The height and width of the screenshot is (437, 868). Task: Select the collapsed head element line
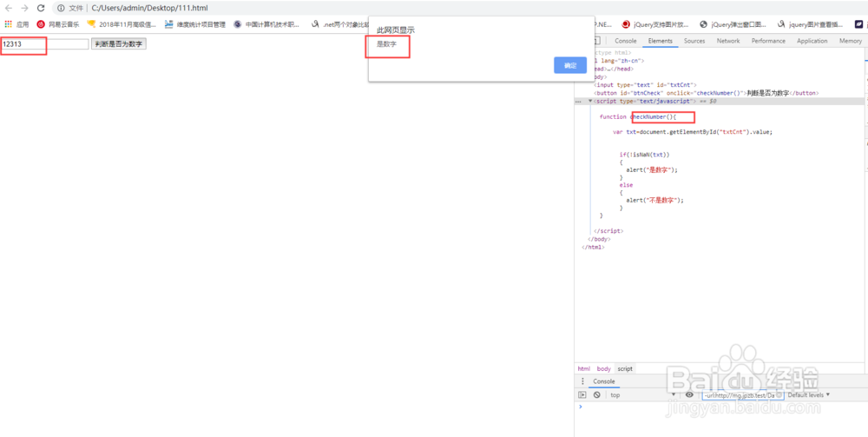[612, 70]
